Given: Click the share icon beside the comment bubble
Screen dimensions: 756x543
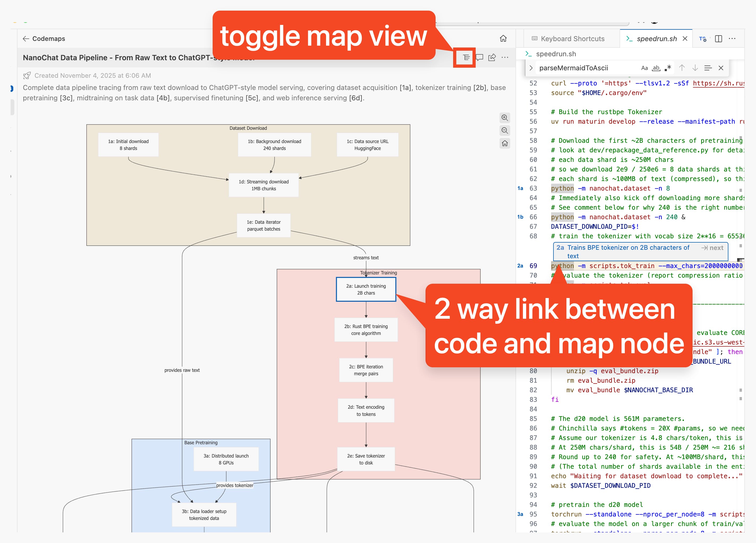Looking at the screenshot, I should coord(492,58).
